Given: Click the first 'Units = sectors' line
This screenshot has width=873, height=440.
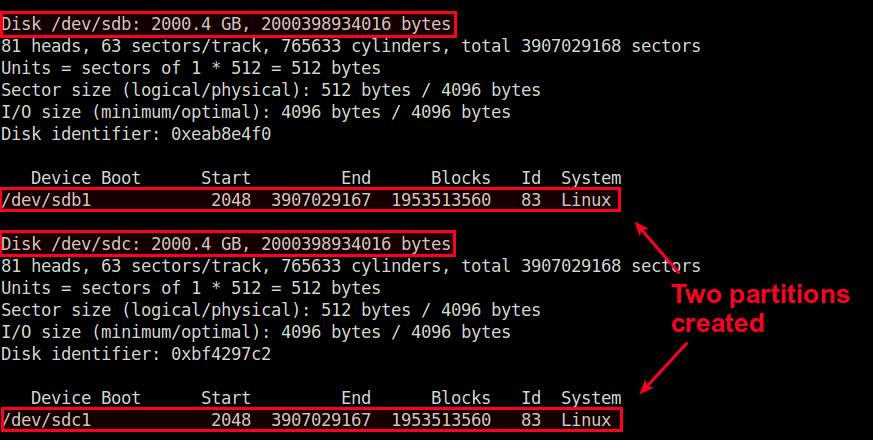Looking at the screenshot, I should pyautogui.click(x=191, y=69).
